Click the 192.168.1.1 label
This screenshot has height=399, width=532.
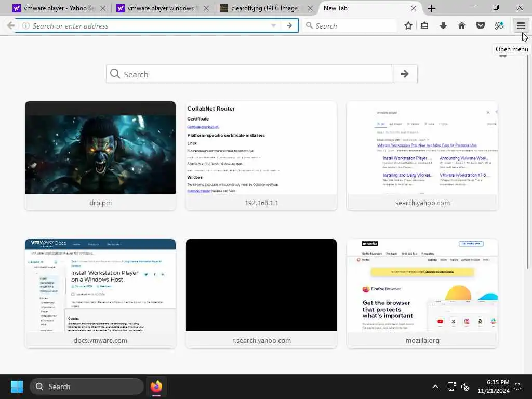coord(261,203)
